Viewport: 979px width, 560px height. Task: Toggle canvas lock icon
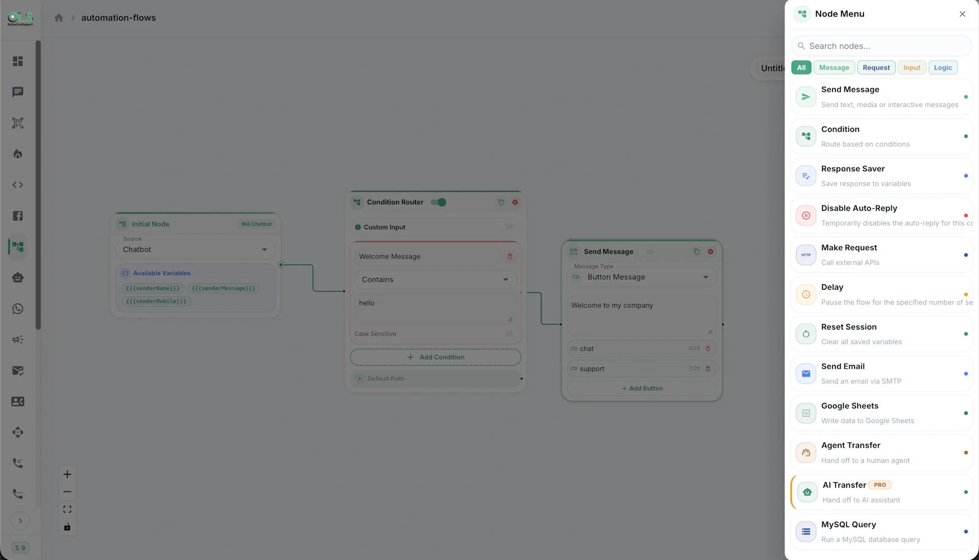[67, 527]
